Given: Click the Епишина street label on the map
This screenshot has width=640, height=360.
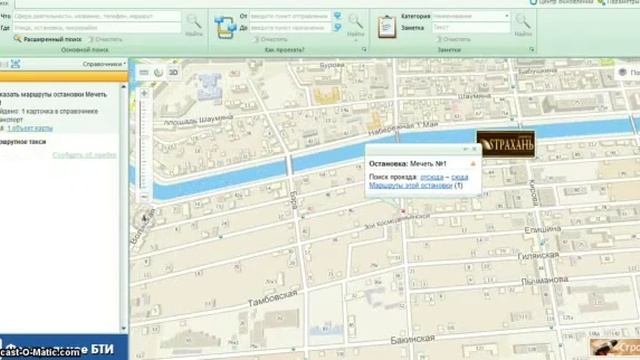Looking at the screenshot, I should [542, 230].
